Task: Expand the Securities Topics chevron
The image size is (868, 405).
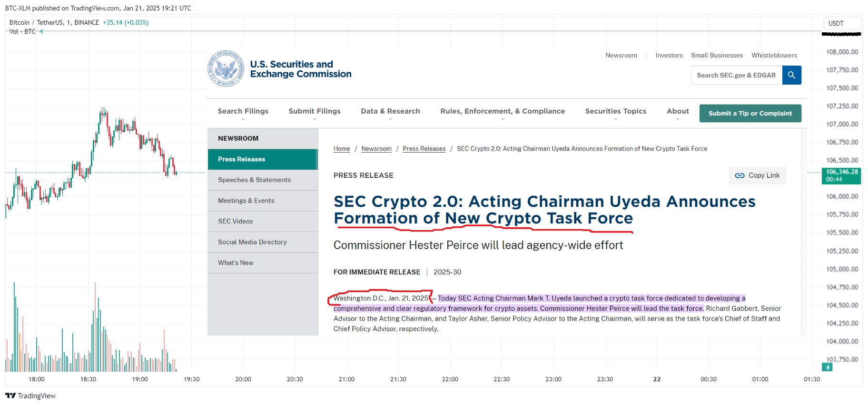Action: [616, 119]
